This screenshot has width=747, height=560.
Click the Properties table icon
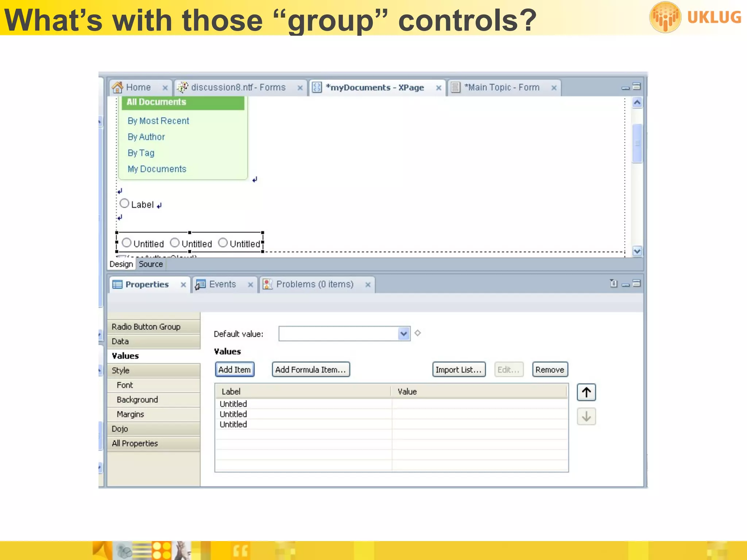coord(117,284)
